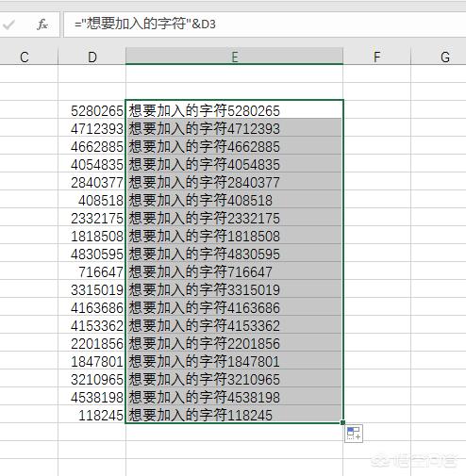Click the fill handle of the selected range
Screen dimensions: 466x476
point(342,422)
